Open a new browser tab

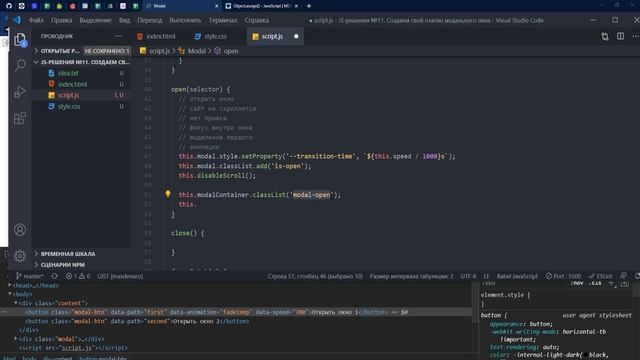click(x=309, y=6)
